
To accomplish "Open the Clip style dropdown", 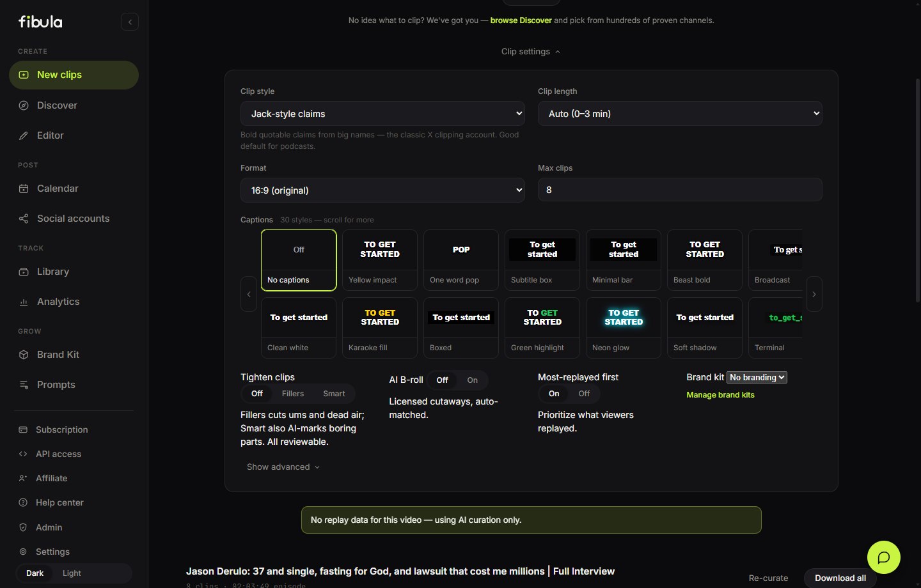I will pyautogui.click(x=382, y=114).
